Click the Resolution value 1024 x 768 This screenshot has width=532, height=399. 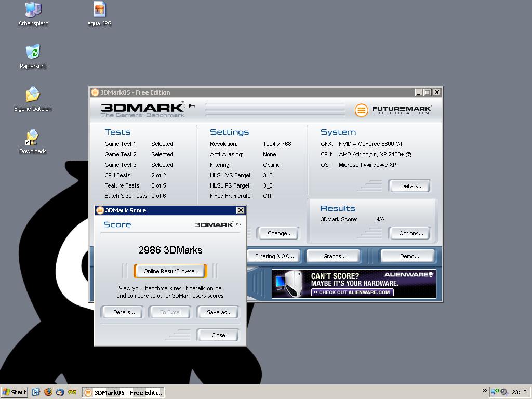[x=277, y=144]
